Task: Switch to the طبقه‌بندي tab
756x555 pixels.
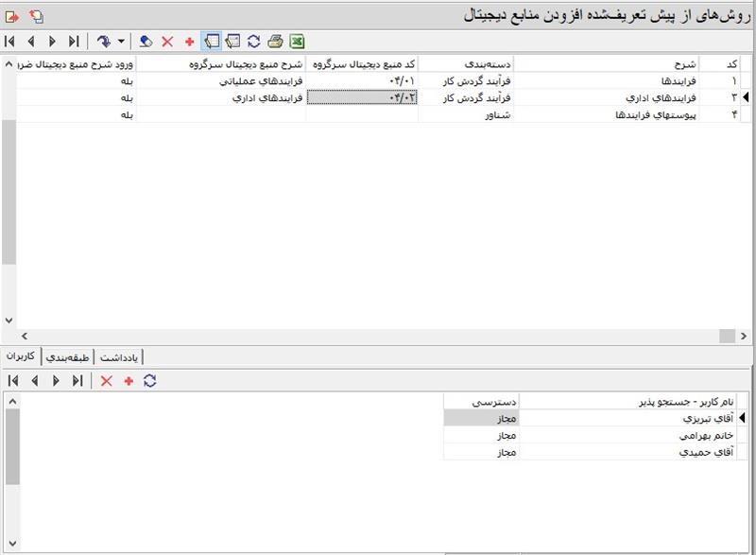Action: click(69, 356)
